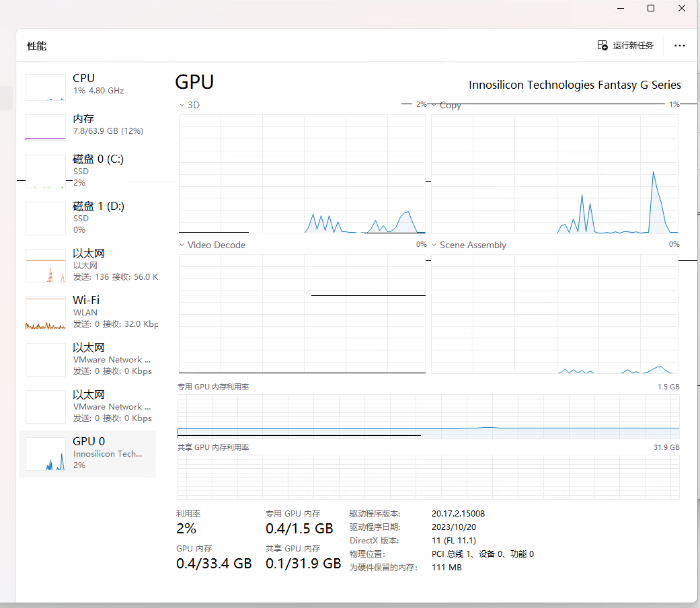Open the Video Decode engine dropdown

[x=182, y=245]
